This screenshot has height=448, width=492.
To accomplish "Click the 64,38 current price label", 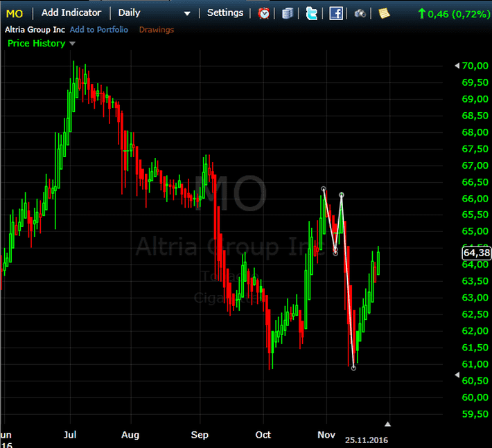I will click(x=477, y=253).
